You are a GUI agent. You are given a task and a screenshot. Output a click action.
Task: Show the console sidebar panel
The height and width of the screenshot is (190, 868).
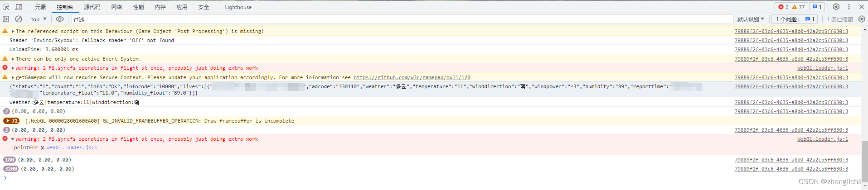point(6,19)
